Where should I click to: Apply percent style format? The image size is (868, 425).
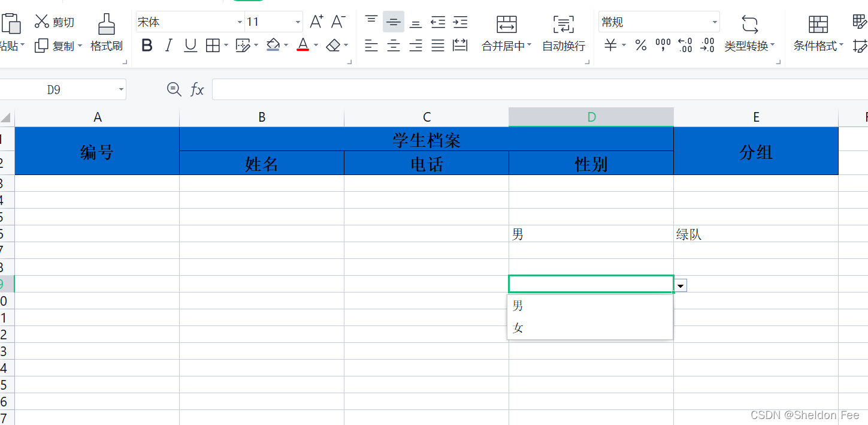[x=641, y=46]
